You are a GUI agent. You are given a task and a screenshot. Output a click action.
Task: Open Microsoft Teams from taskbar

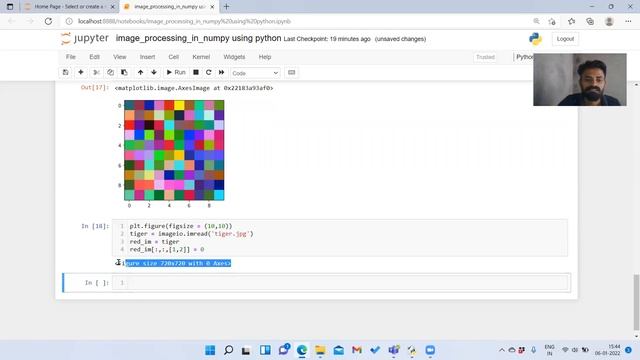click(393, 350)
